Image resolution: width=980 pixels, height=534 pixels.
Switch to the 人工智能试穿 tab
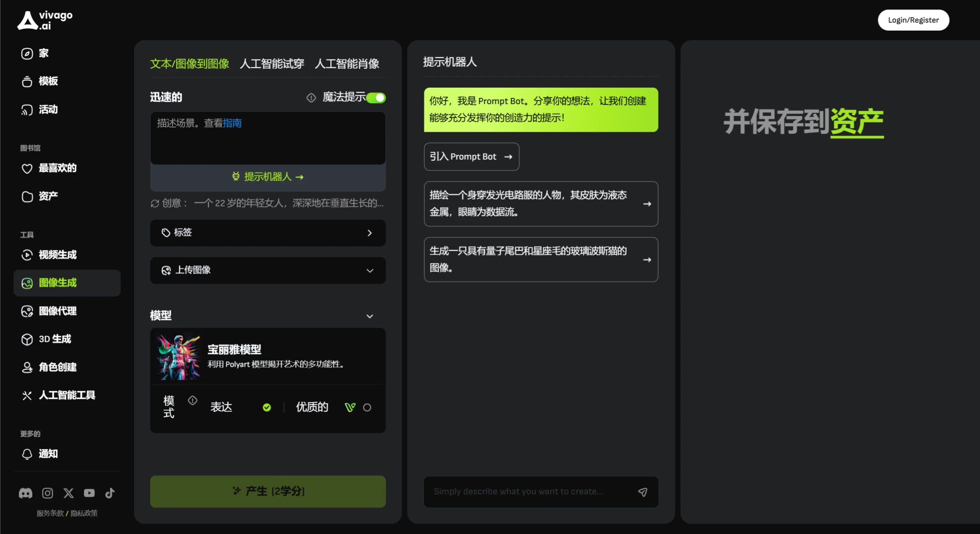tap(272, 64)
